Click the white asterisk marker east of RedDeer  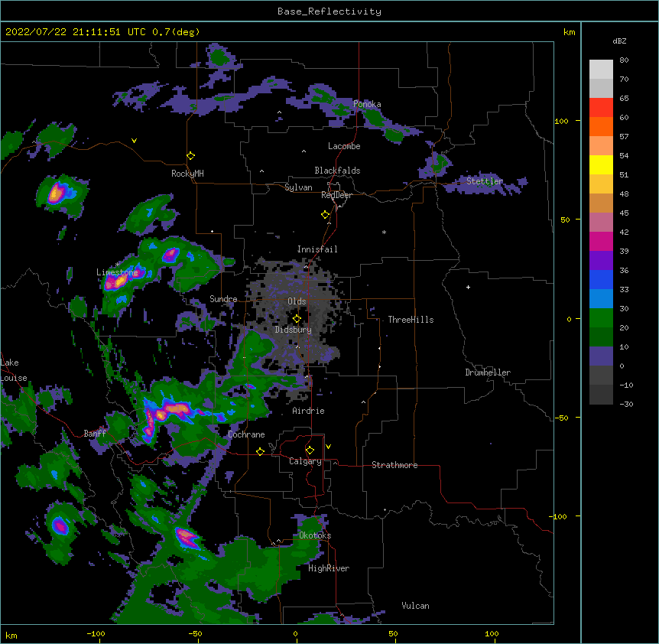[384, 232]
